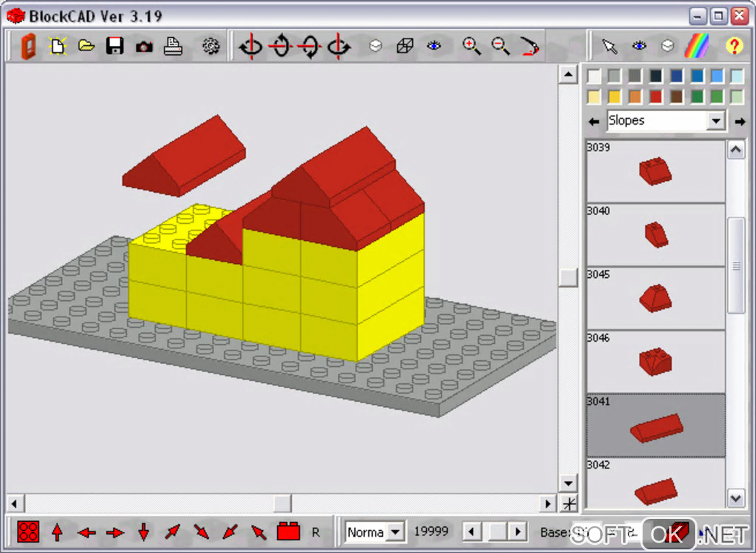Click the R rotate button

point(316,532)
